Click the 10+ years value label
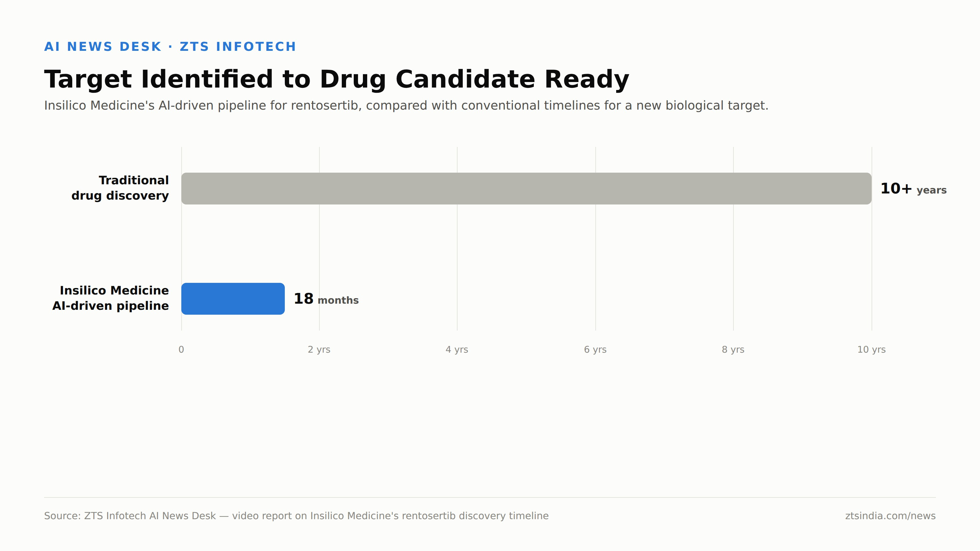The height and width of the screenshot is (551, 980). point(914,189)
